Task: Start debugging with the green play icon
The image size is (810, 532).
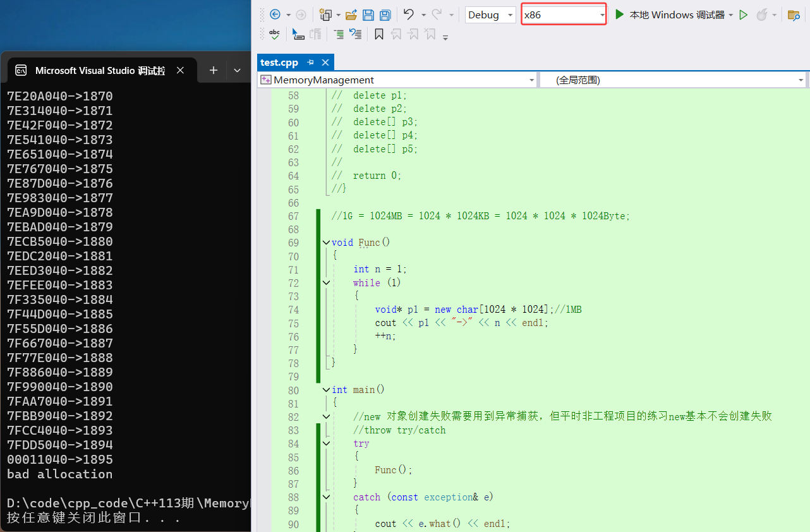Action: click(620, 15)
